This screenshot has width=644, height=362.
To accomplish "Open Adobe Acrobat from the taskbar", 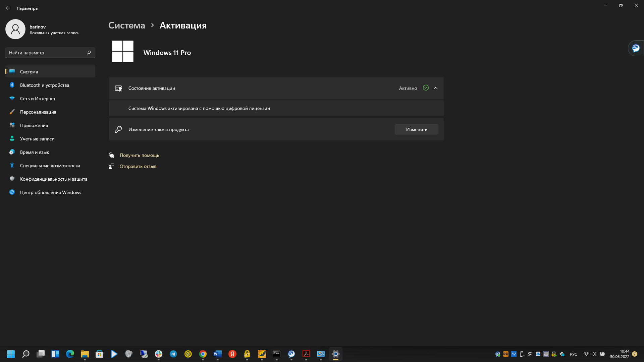I will pos(306,354).
